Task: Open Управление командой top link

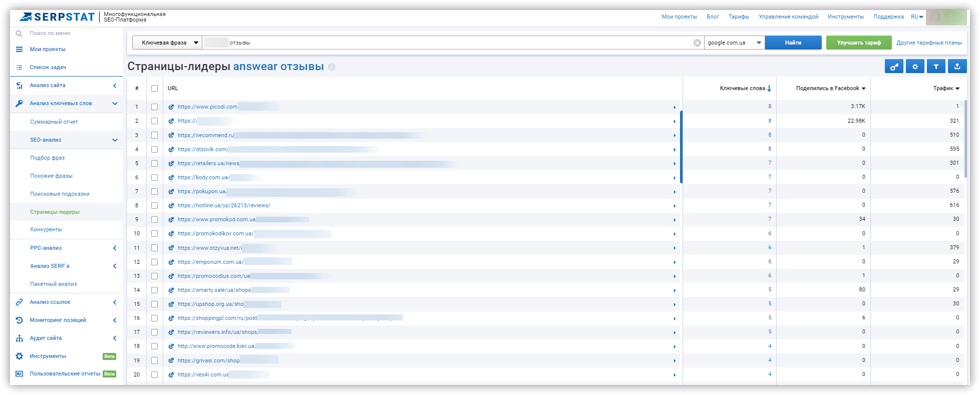Action: [788, 17]
